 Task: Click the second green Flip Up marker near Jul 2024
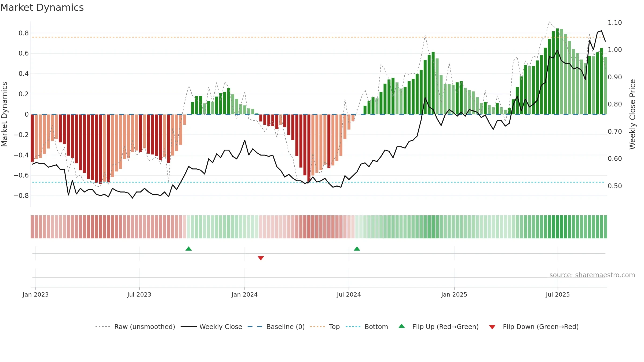click(357, 249)
